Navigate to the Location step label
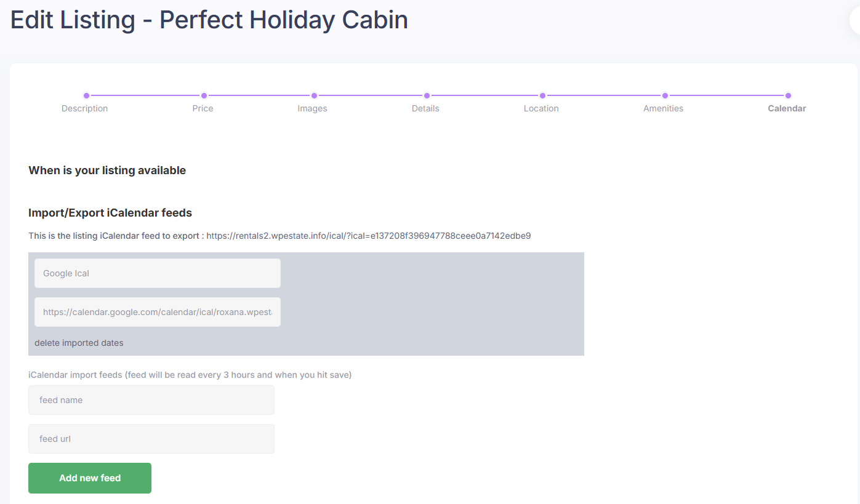860x504 pixels. [541, 108]
